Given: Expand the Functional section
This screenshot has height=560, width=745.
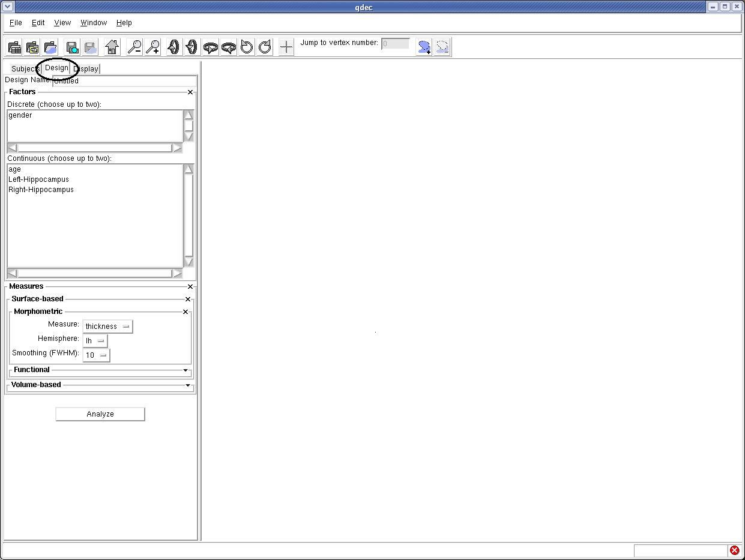Looking at the screenshot, I should pyautogui.click(x=185, y=370).
